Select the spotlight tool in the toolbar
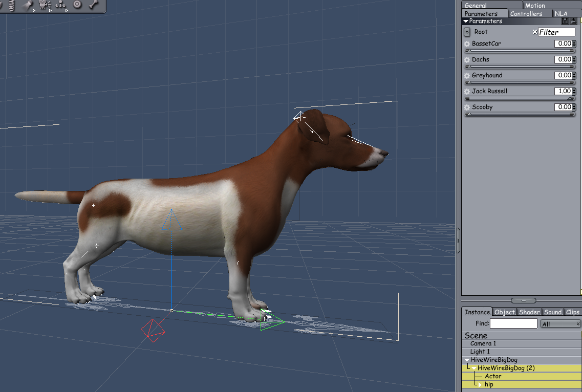The height and width of the screenshot is (392, 582). pos(28,5)
